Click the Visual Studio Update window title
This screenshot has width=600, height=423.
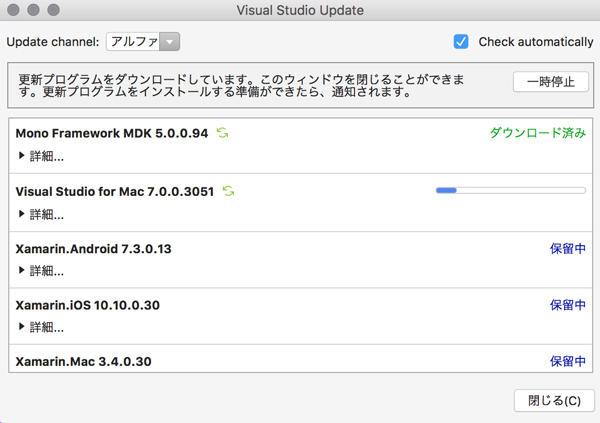pos(300,10)
